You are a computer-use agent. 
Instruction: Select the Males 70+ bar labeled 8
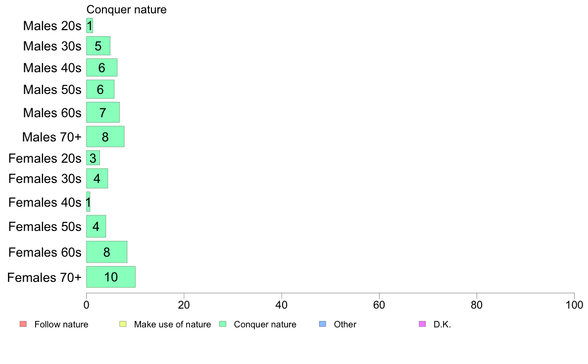pos(105,136)
